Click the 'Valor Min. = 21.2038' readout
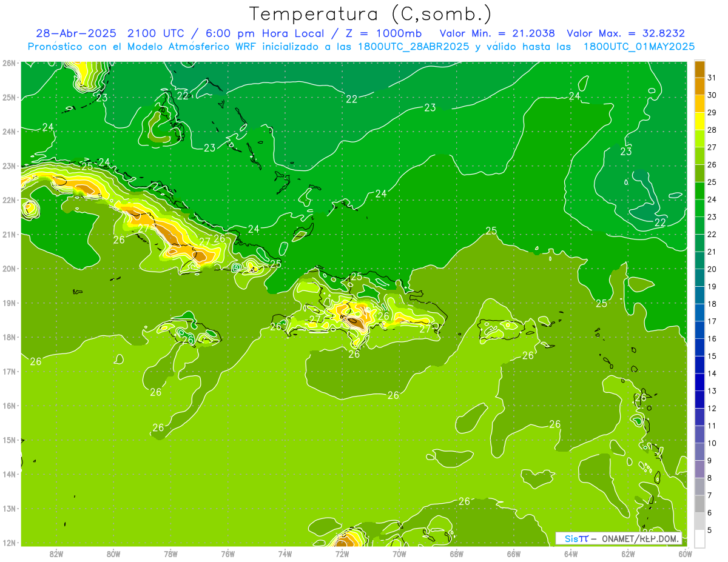The width and height of the screenshot is (728, 562). pos(497,33)
